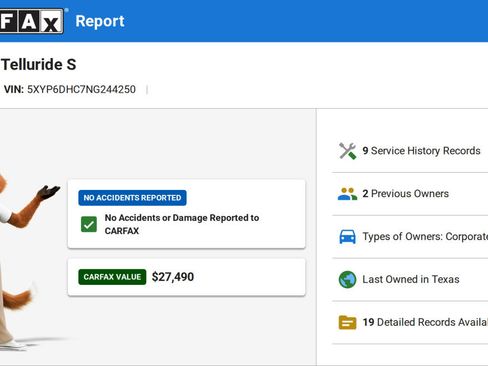Open 9 Service History Records
488x366 pixels.
point(410,151)
